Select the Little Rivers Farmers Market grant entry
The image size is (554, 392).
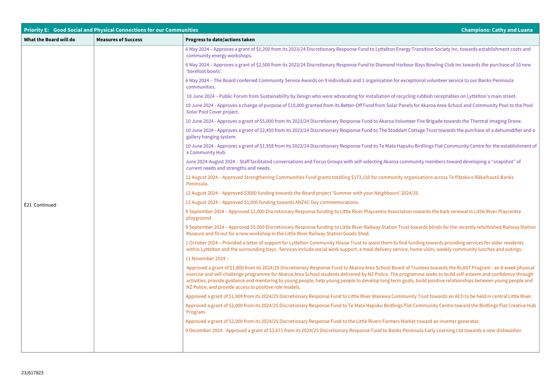pyautogui.click(x=332, y=321)
